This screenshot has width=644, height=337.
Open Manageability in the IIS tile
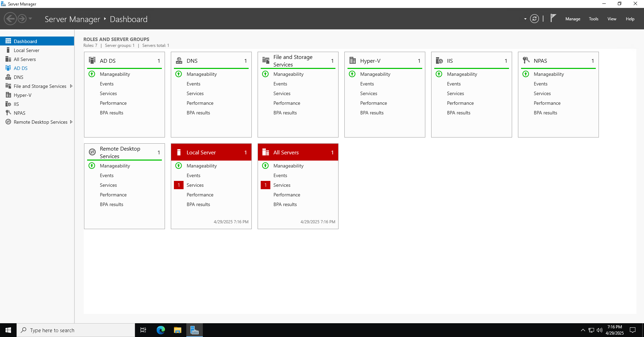tap(462, 74)
